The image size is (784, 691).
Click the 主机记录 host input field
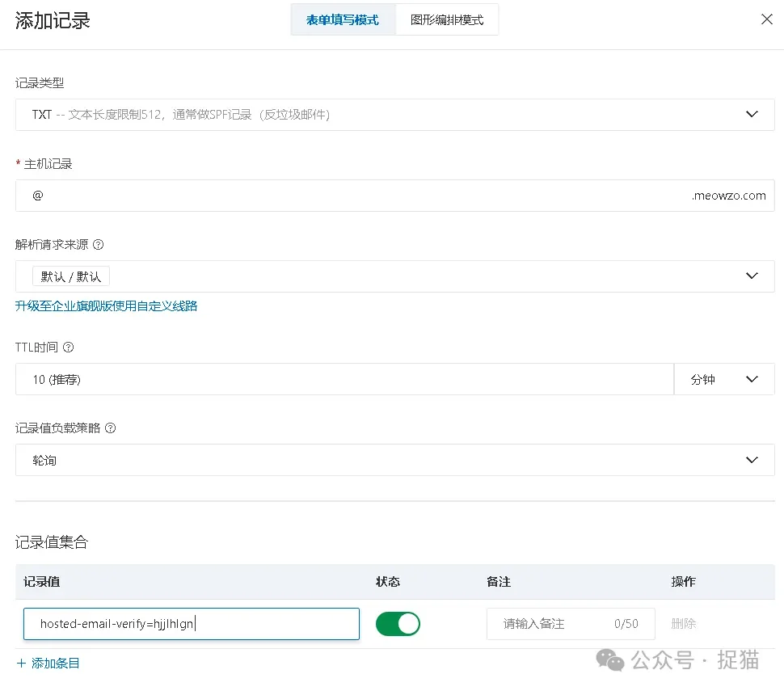pyautogui.click(x=323, y=195)
